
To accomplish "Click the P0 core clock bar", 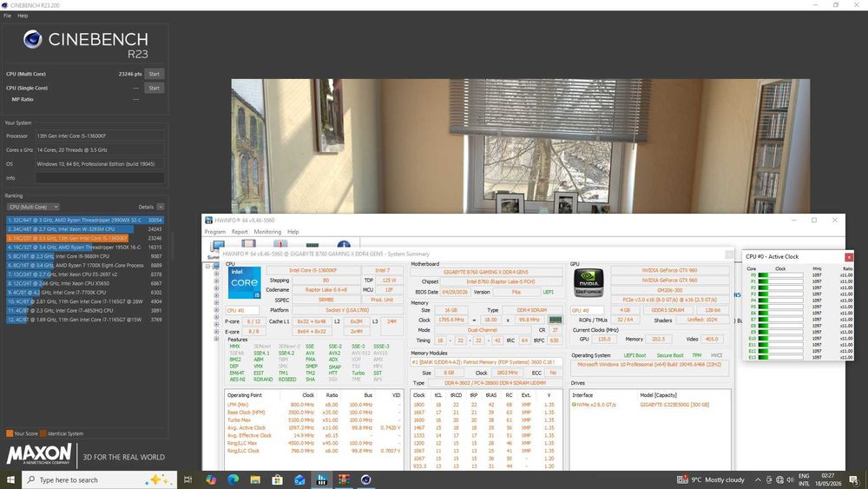I will pyautogui.click(x=780, y=274).
